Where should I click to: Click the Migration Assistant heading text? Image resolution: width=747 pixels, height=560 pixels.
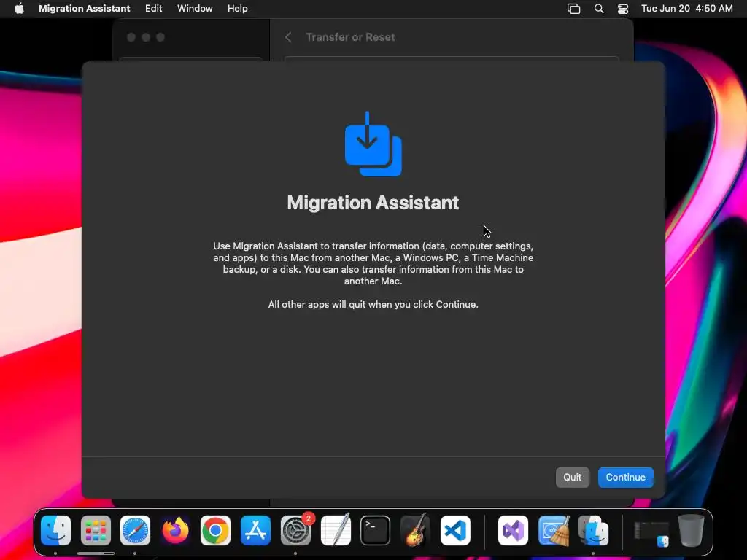coord(373,203)
